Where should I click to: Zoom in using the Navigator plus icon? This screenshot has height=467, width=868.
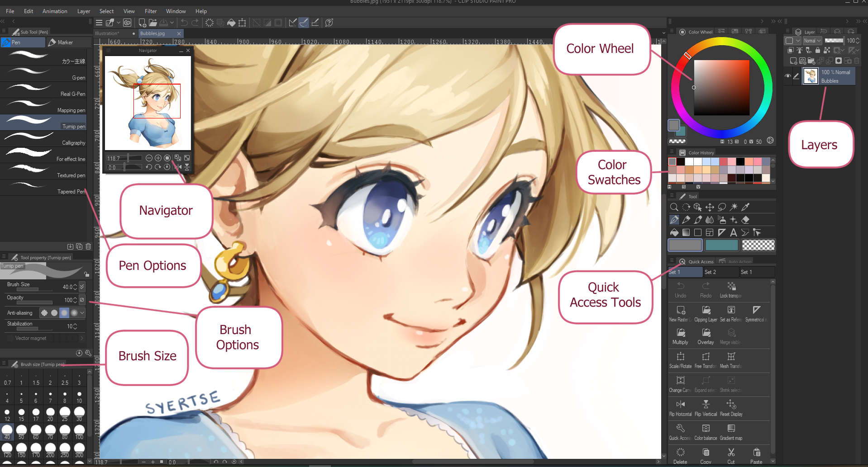tap(158, 158)
